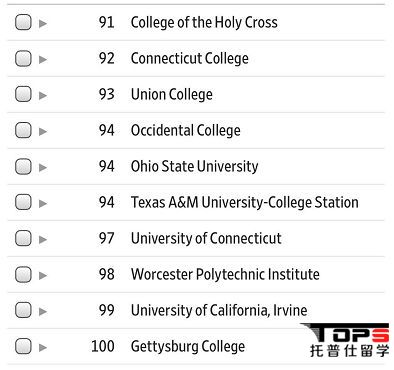Select the Union College checkbox
394x370 pixels.
(23, 94)
